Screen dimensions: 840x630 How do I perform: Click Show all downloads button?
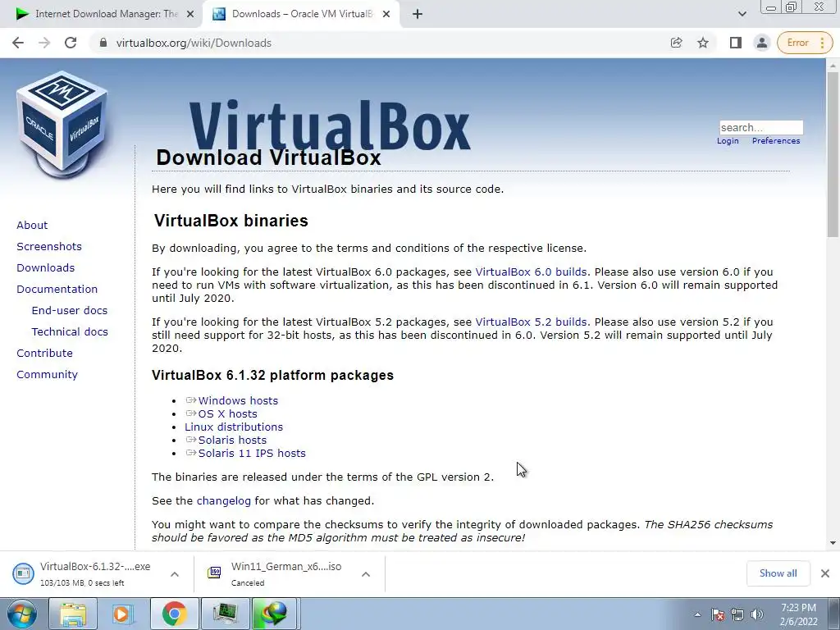click(x=778, y=573)
